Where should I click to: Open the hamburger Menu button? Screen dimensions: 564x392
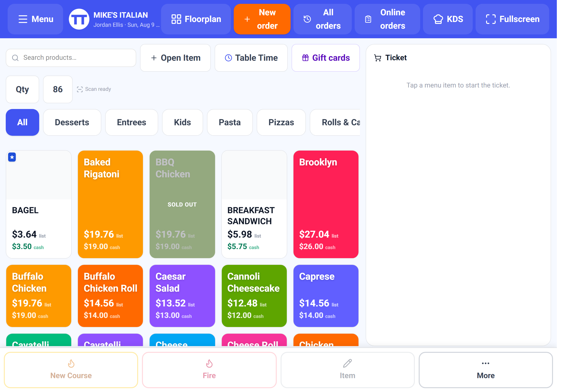35,19
